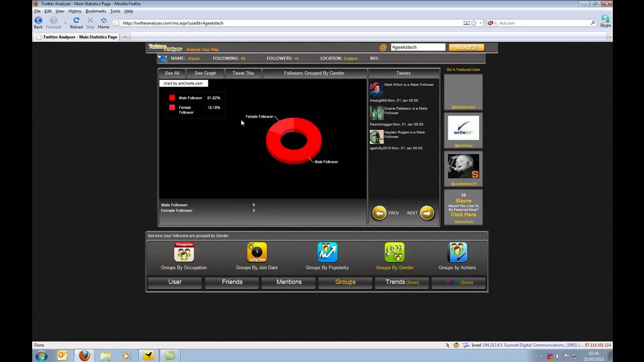Open the Bookmarks menu

coord(96,11)
